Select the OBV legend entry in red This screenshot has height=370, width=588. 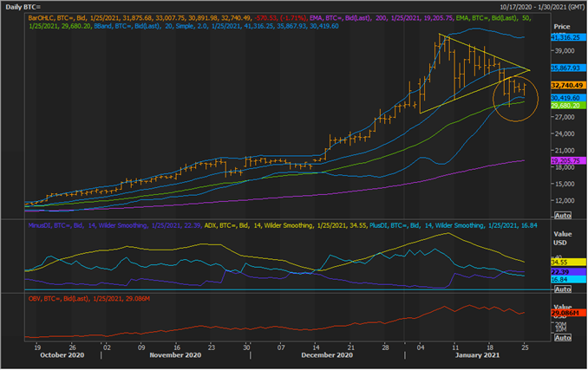point(89,299)
